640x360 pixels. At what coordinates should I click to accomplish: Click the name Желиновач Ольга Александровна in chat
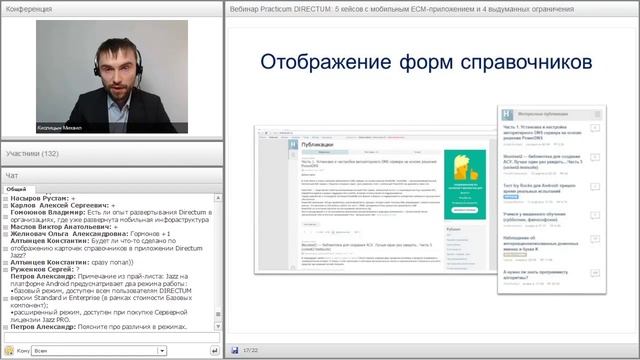click(x=69, y=234)
